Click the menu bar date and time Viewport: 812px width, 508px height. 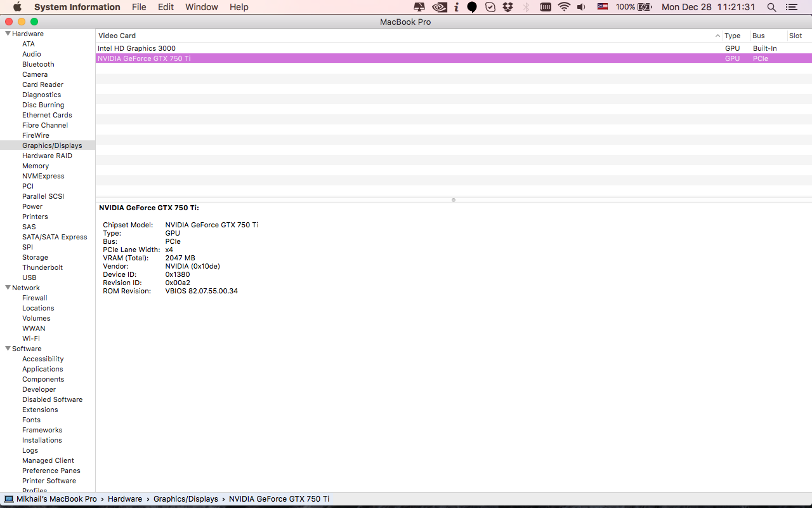point(709,7)
